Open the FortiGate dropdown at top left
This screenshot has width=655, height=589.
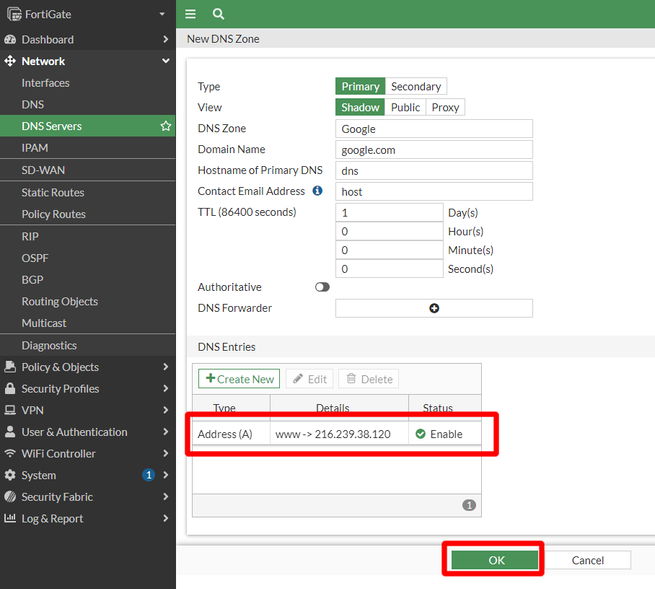click(x=161, y=14)
